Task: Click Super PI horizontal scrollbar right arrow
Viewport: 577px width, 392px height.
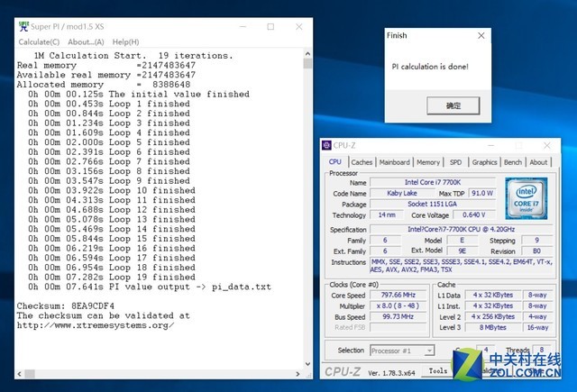Action: (298, 374)
